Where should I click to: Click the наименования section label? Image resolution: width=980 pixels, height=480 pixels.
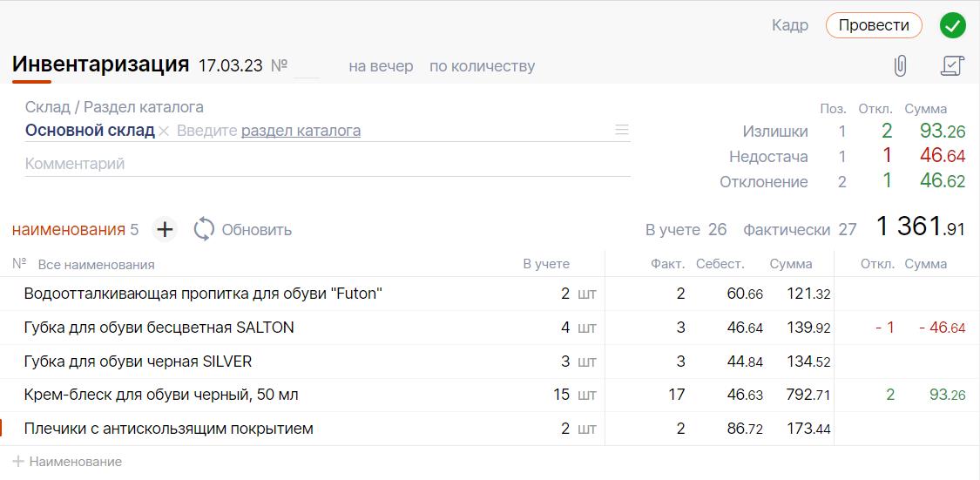[68, 230]
